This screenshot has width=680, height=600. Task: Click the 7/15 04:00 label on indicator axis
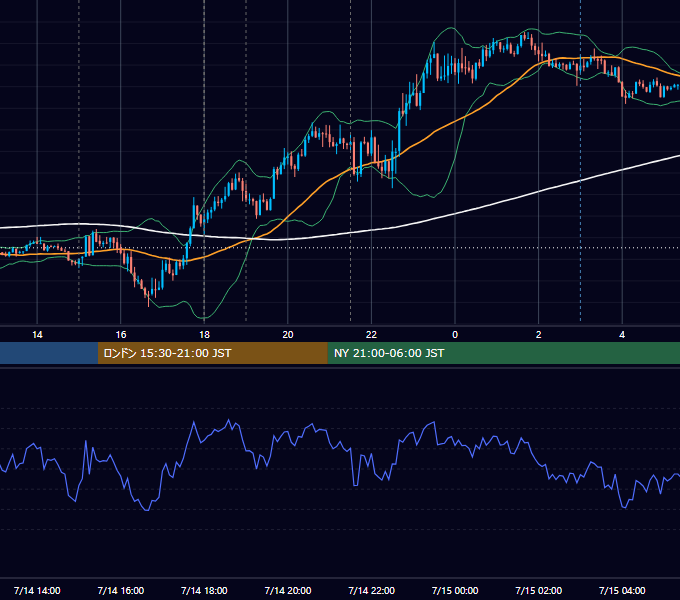point(622,590)
